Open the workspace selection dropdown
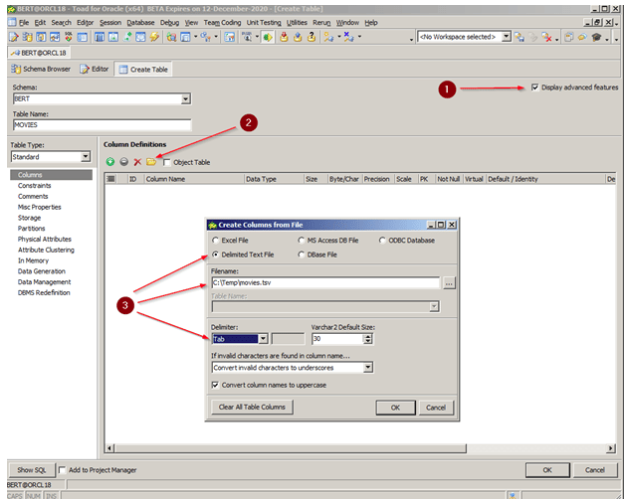The width and height of the screenshot is (625, 504). [x=506, y=37]
